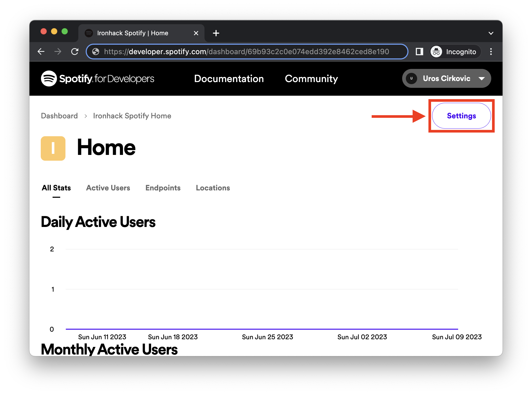Screen dimensions: 532x395
Task: Switch to the Endpoints tab
Action: pyautogui.click(x=163, y=188)
